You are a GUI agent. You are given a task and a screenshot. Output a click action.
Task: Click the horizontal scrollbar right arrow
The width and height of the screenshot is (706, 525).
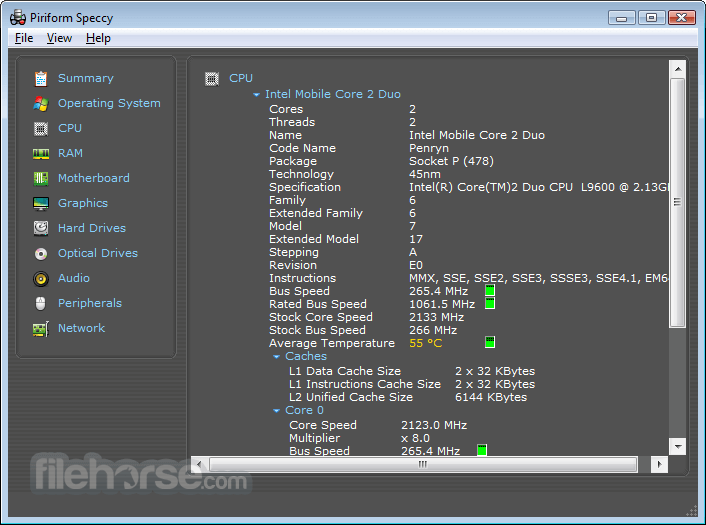[660, 464]
